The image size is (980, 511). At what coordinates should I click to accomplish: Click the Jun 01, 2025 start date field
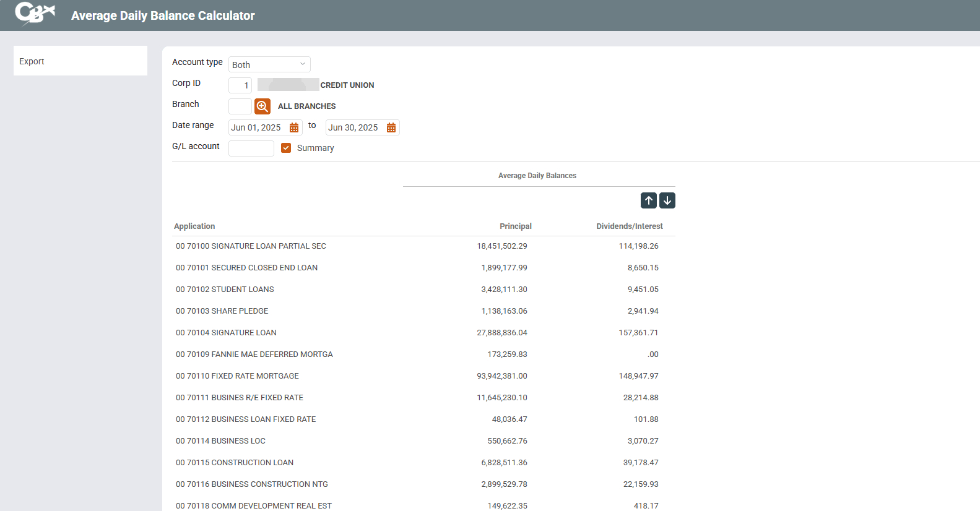point(256,127)
